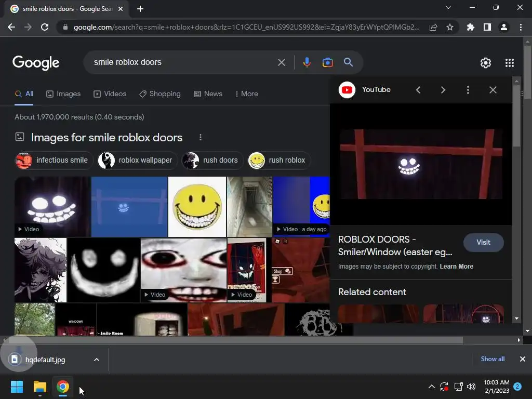Image resolution: width=532 pixels, height=399 pixels.
Task: Expand the More search categories
Action: (x=247, y=94)
